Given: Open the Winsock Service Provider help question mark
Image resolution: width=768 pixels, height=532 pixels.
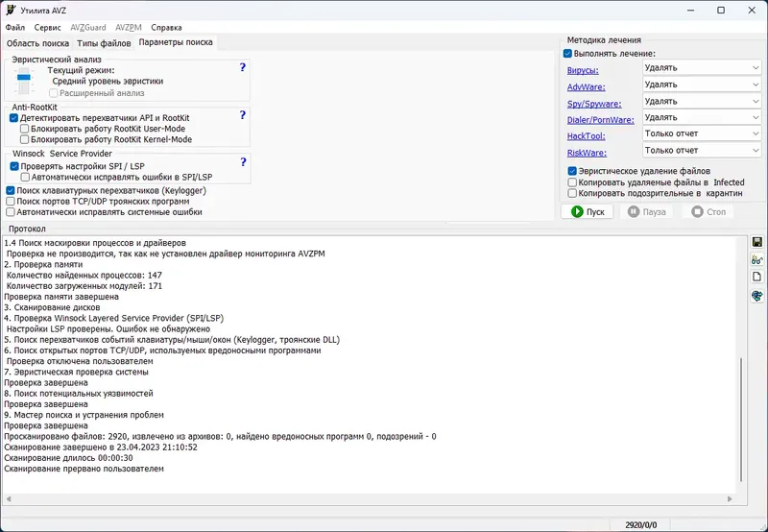Looking at the screenshot, I should pos(243,161).
